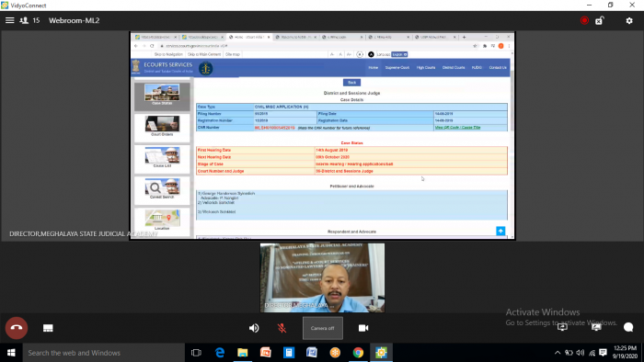
Task: Expand hidden system tray icons chevron
Action: pyautogui.click(x=558, y=353)
